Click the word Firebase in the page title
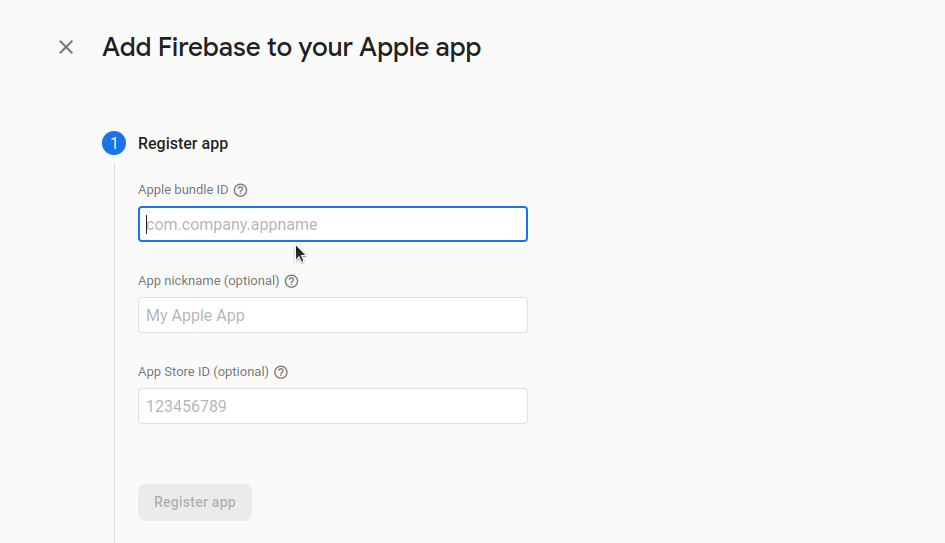 tap(209, 47)
